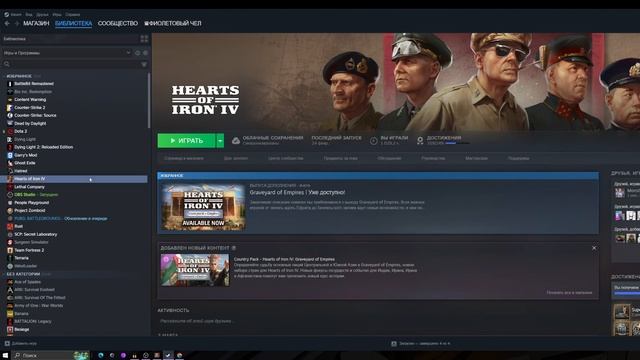Viewport: 640px width, 360px height.
Task: Open the СООБЩЕСТВО community tab
Action: coord(118,23)
